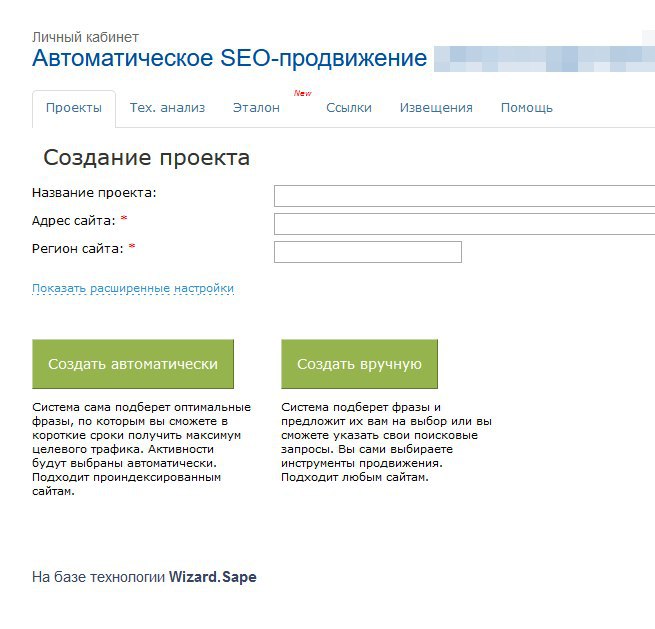Click the Регион сайта input box
Screen dimensions: 655x629
point(367,252)
